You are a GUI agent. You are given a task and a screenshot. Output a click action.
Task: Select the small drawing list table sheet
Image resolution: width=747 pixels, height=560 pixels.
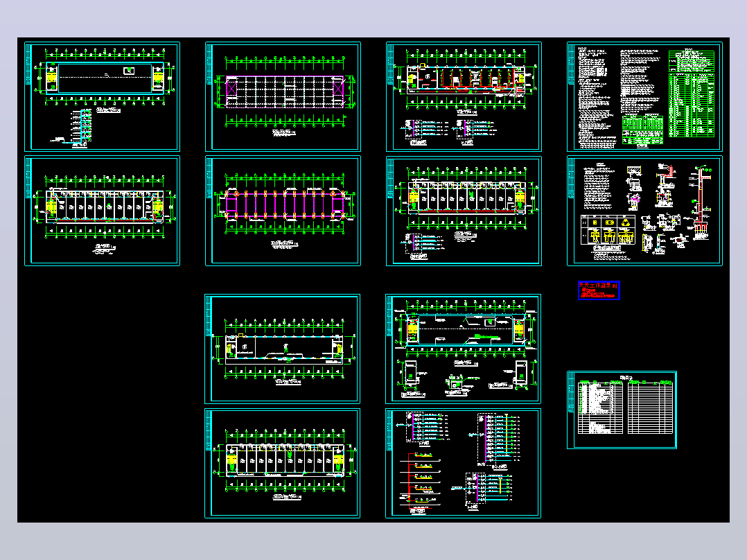622,410
